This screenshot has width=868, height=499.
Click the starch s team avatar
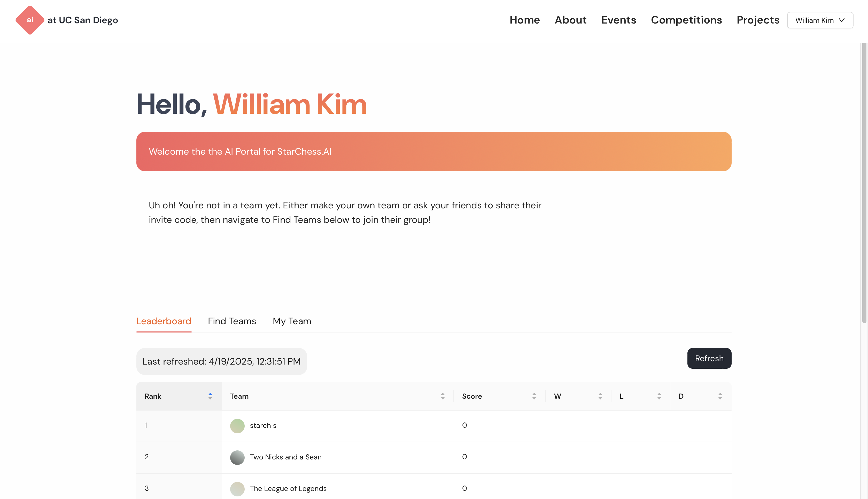click(x=237, y=426)
